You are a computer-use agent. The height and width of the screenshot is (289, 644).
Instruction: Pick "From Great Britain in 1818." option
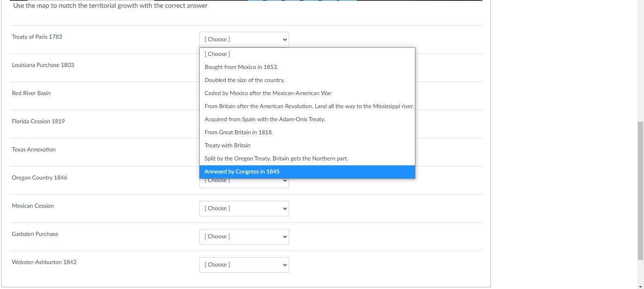pyautogui.click(x=238, y=132)
